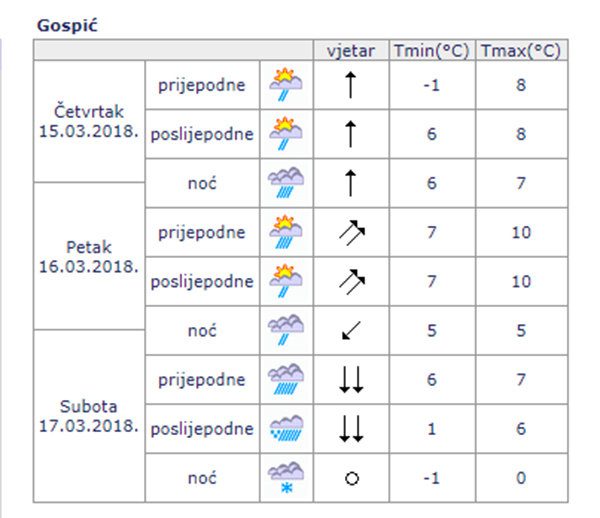
Task: Click Saturday morning's heavy rain cloud icon
Action: pos(286,380)
